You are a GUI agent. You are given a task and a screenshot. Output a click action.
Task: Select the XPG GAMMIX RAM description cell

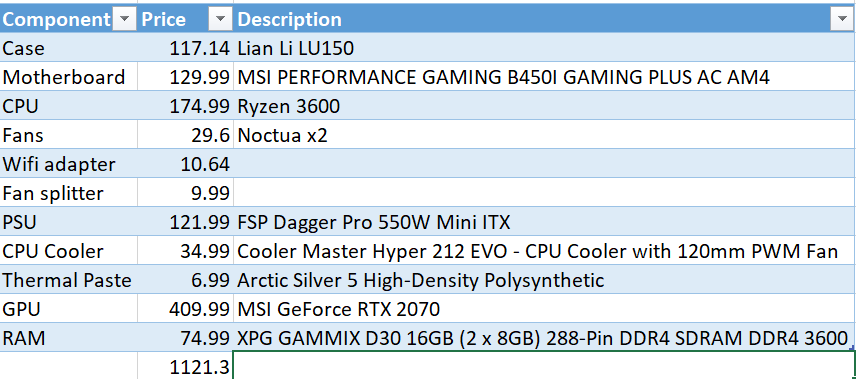tap(545, 338)
